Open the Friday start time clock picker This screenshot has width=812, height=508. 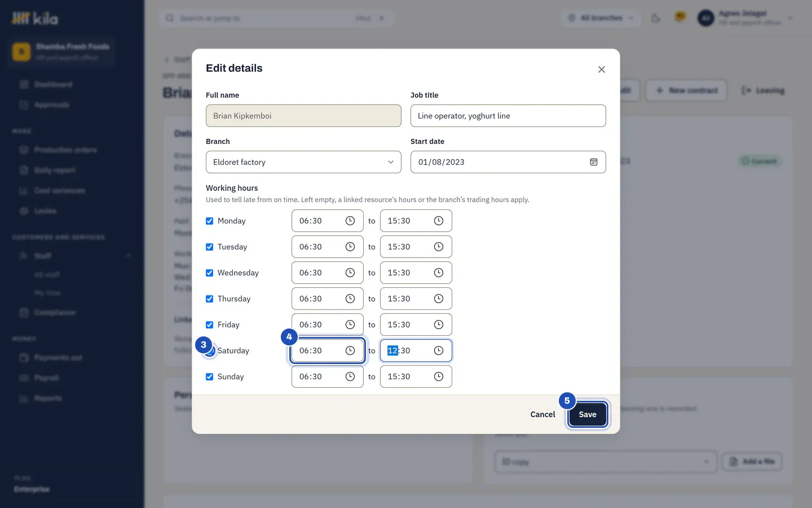point(350,325)
